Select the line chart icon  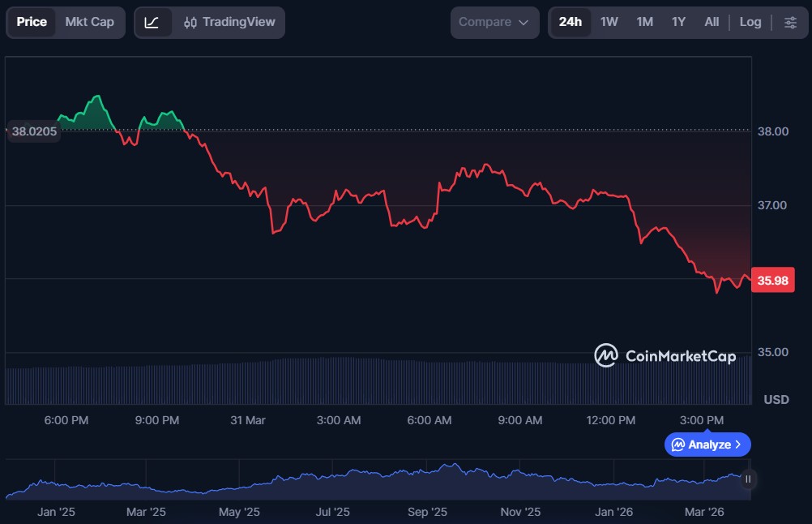152,22
